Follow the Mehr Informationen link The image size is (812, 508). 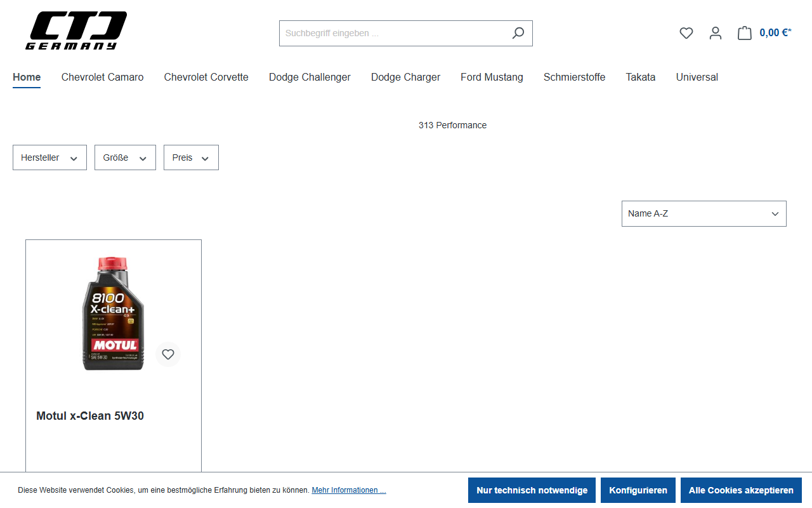(349, 490)
